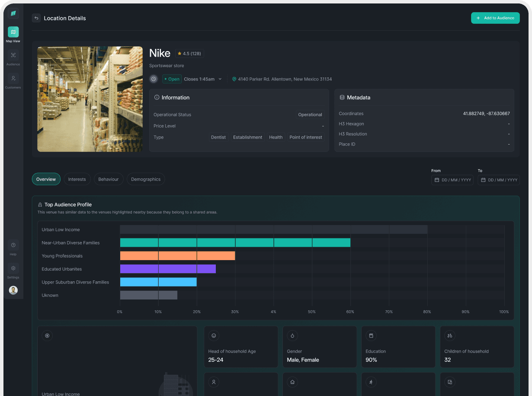Viewport: 532px width, 396px height.
Task: Click the Nike store photo thumbnail
Action: 90,99
